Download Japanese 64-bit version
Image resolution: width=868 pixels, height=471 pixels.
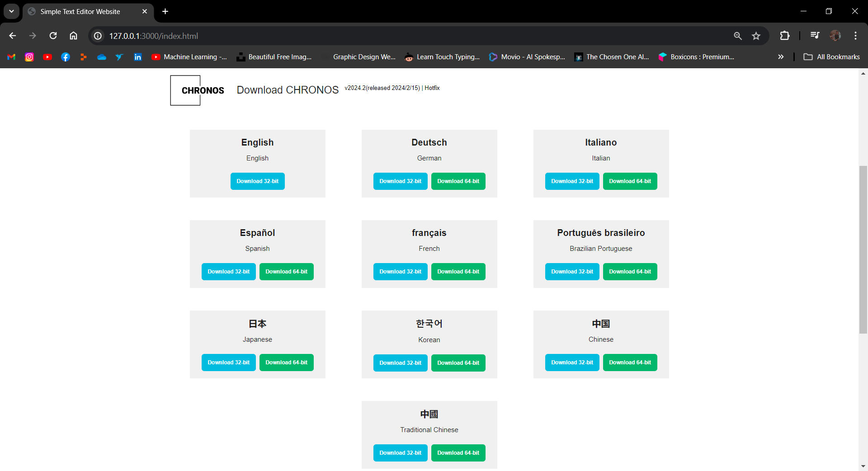pyautogui.click(x=287, y=363)
